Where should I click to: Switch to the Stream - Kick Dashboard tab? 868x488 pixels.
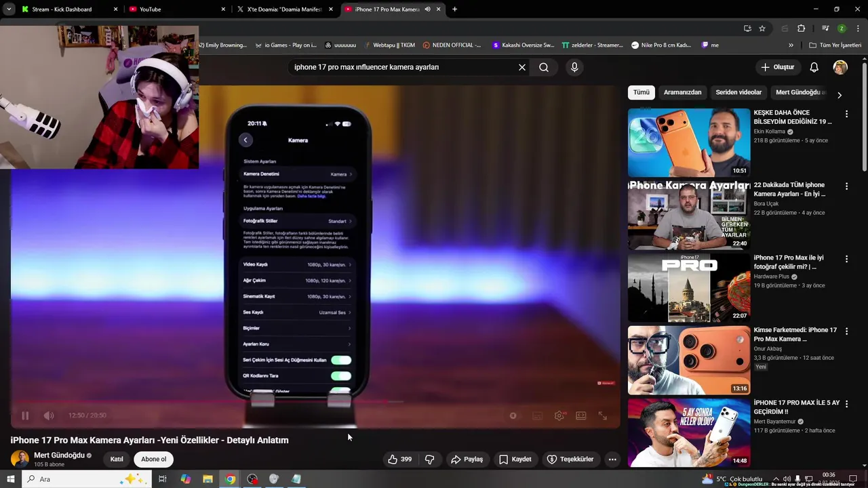[x=68, y=9]
